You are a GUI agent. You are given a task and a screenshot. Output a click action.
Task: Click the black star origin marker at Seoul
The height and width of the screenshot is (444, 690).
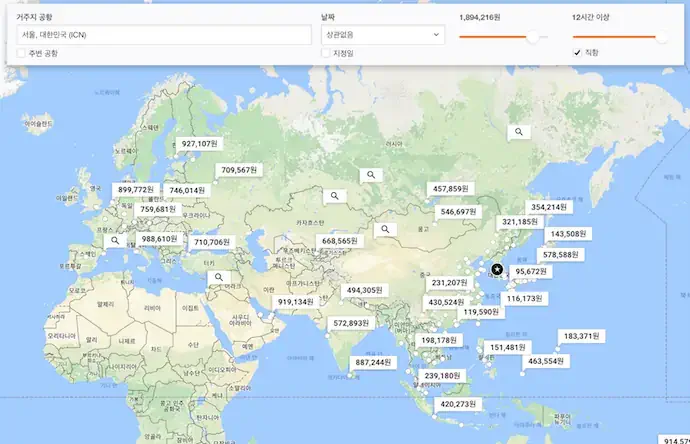[497, 269]
